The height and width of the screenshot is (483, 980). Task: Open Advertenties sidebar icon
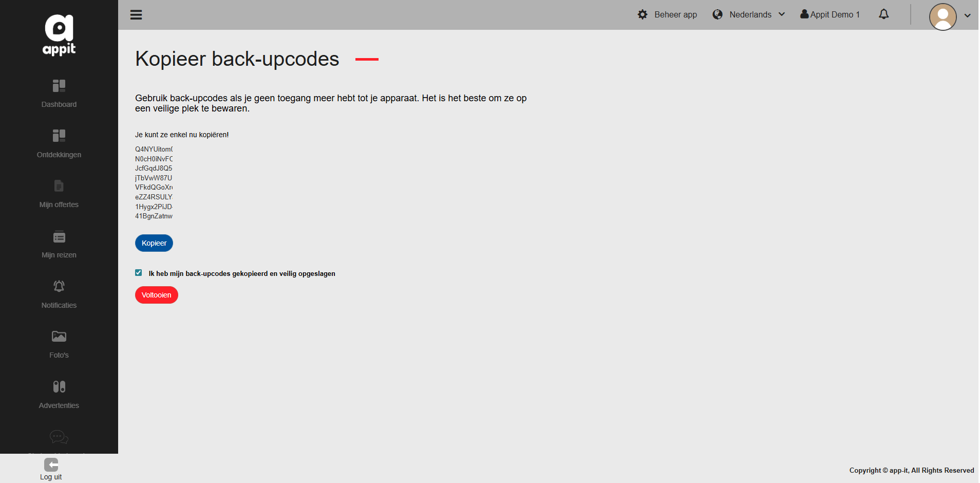[x=59, y=386]
